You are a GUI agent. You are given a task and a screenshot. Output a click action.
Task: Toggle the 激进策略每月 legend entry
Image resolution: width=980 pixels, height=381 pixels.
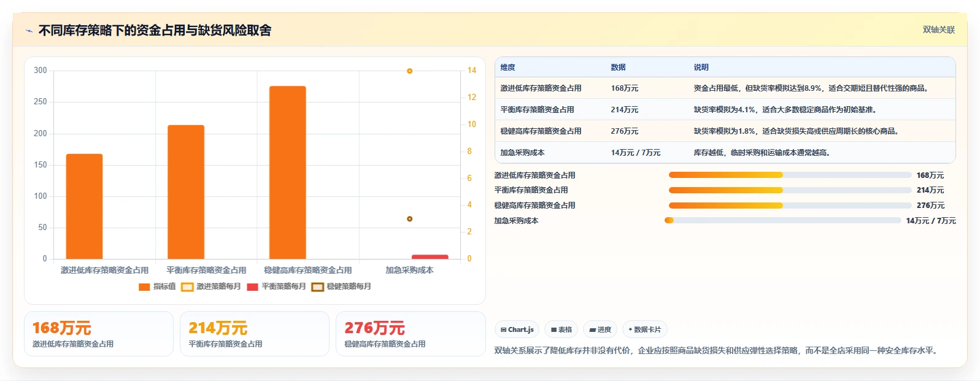(211, 287)
